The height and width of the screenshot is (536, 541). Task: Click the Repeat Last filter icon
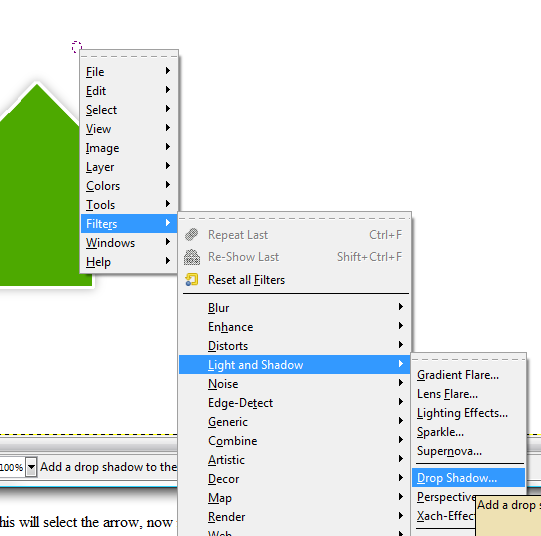[191, 235]
